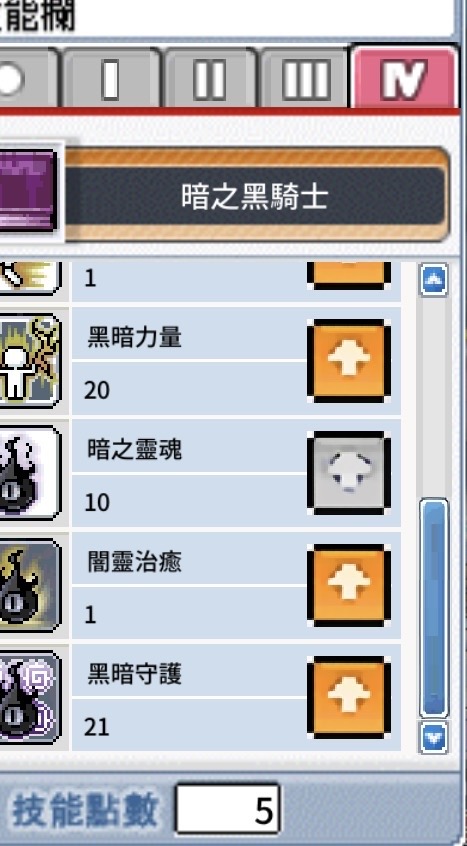Viewport: 467px width, 846px height.
Task: Raise 黑暗力量 skill level with arrow
Action: 349,361
